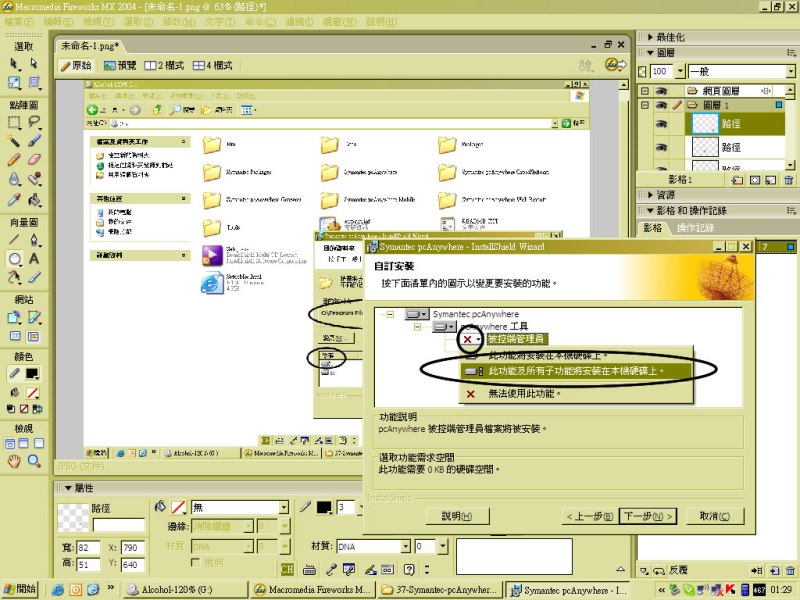The width and height of the screenshot is (800, 600).
Task: Select the Pointer tool
Action: point(14,63)
